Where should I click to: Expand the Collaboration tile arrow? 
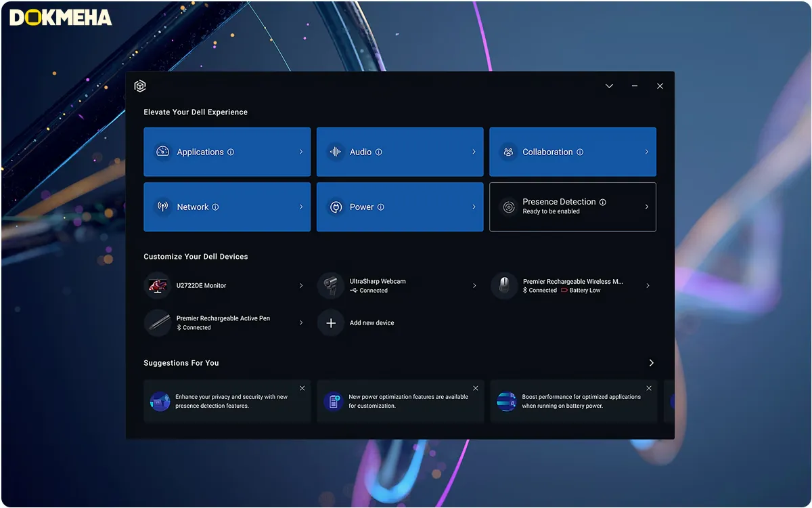pyautogui.click(x=647, y=152)
